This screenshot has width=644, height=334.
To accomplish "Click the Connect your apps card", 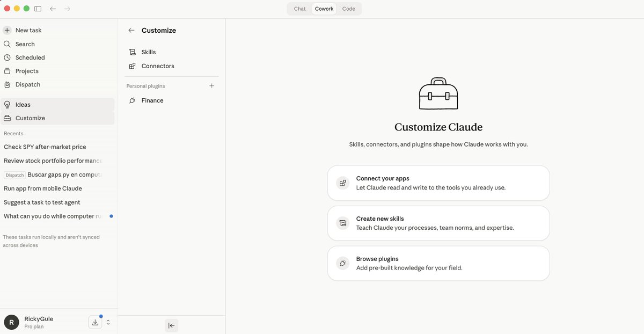I will pyautogui.click(x=438, y=183).
